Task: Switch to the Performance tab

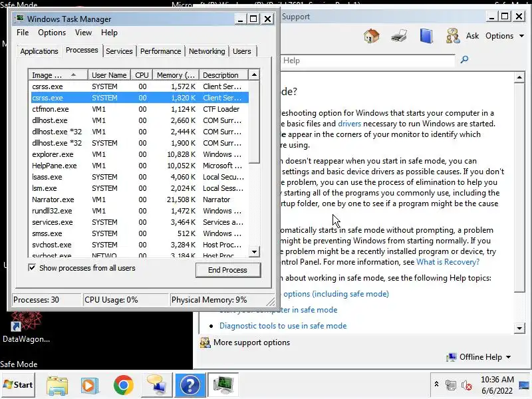Action: [160, 51]
